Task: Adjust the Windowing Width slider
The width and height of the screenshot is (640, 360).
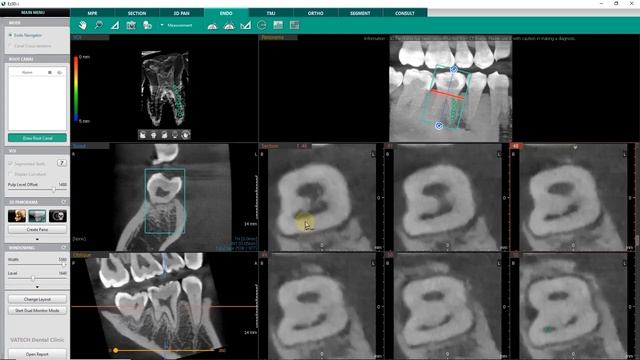Action: tap(63, 264)
